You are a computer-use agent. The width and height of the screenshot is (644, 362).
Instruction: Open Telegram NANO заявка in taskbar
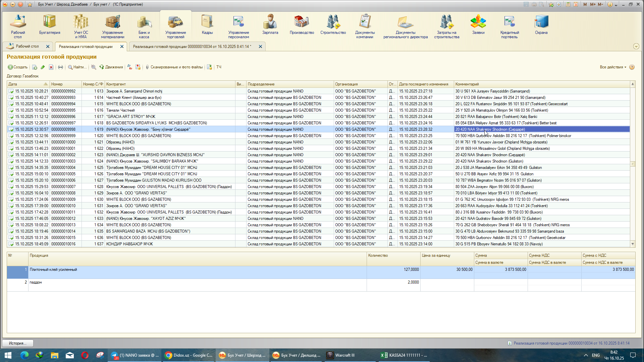(x=135, y=355)
